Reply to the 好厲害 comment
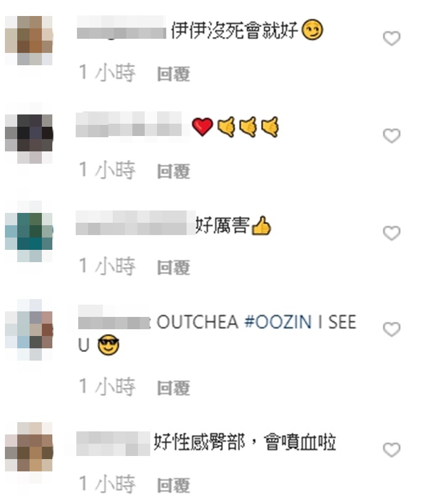Image resolution: width=431 pixels, height=504 pixels. tap(174, 268)
